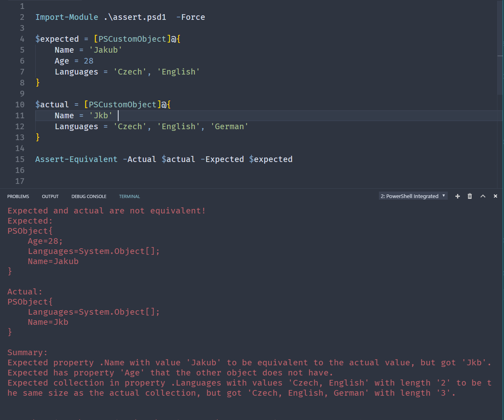Click line number 15 in gutter
The image size is (504, 420).
click(20, 159)
